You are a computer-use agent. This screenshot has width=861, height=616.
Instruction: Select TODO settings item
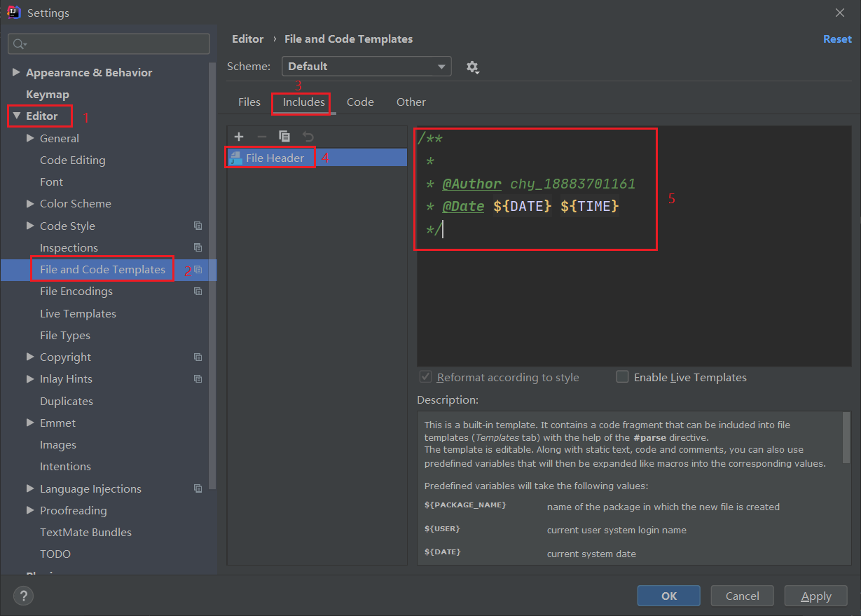(55, 554)
